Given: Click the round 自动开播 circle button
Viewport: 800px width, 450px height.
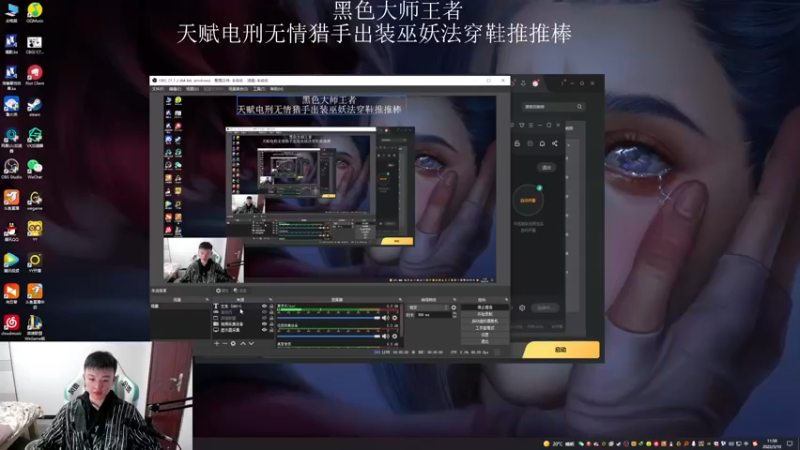Looking at the screenshot, I should (528, 201).
